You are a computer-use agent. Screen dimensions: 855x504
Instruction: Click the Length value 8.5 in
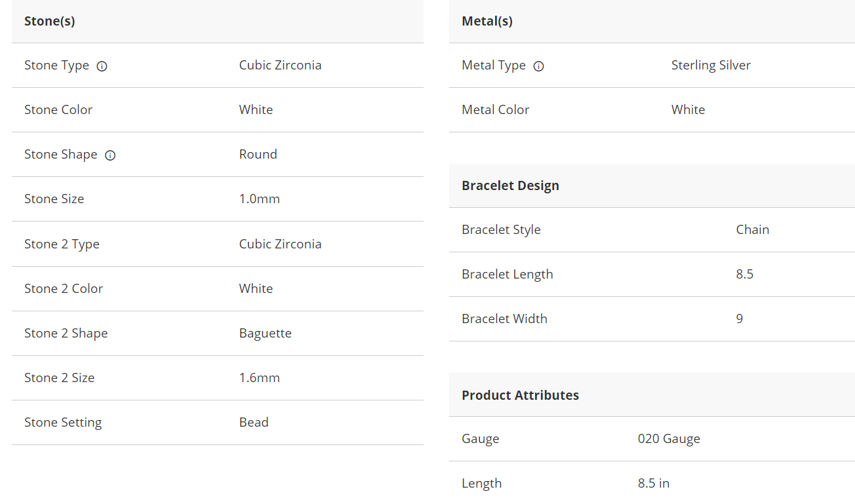click(x=653, y=483)
